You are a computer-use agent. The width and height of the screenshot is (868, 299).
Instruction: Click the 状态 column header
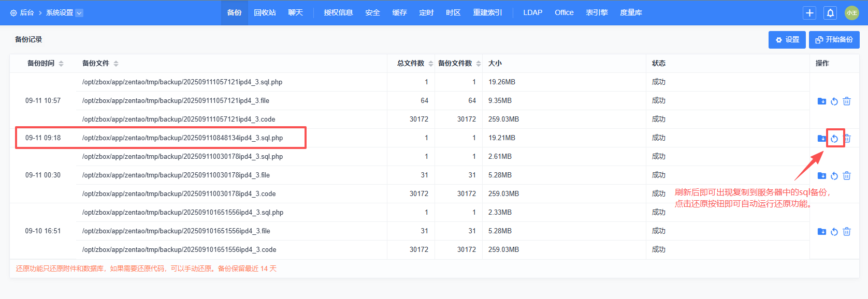659,64
